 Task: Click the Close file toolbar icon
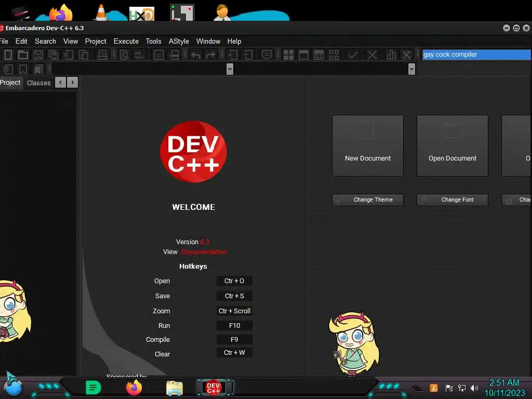(x=68, y=55)
